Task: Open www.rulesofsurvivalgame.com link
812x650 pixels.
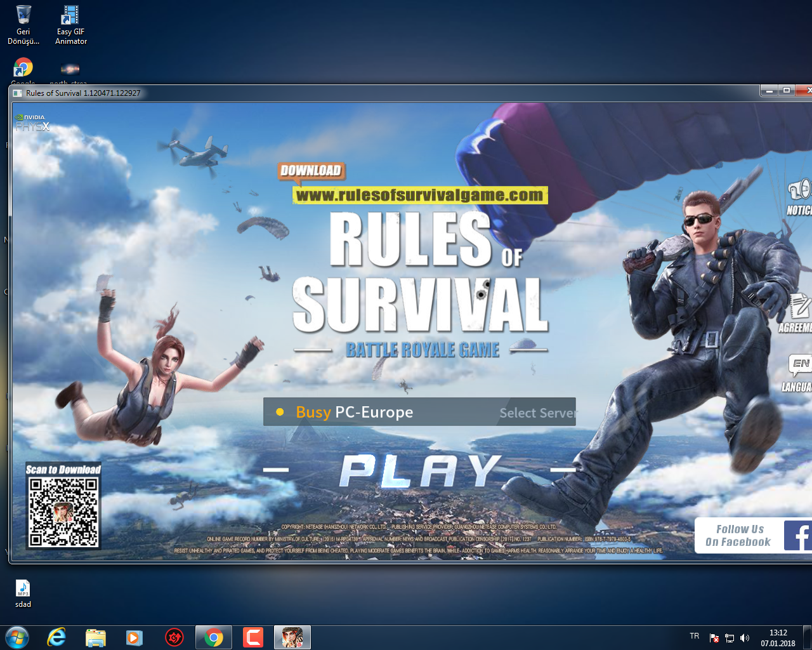Action: pos(420,195)
